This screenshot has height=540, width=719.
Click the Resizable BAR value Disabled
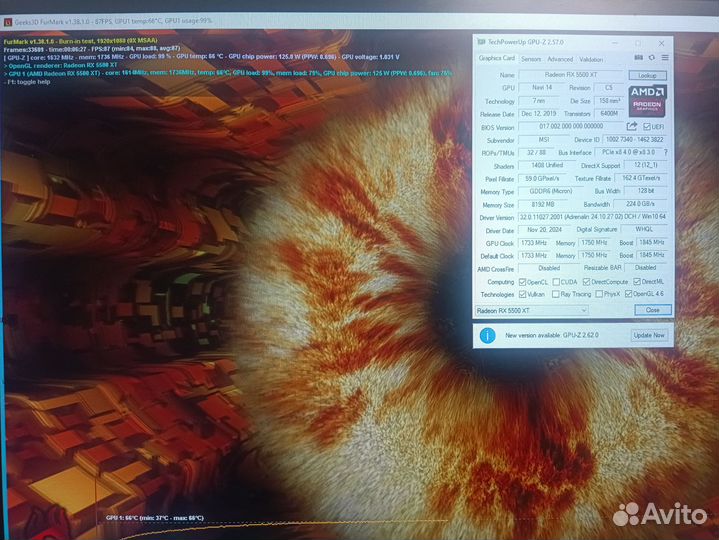click(x=646, y=267)
